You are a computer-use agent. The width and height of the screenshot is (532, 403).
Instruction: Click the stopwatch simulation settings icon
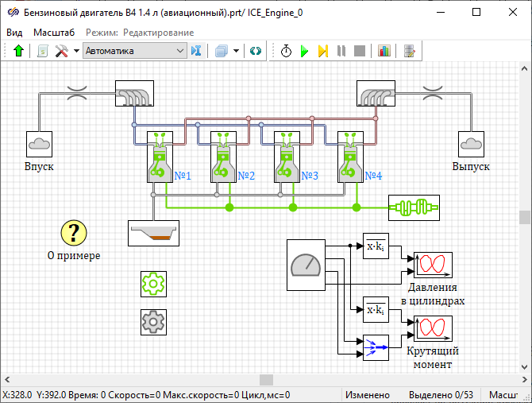point(286,51)
